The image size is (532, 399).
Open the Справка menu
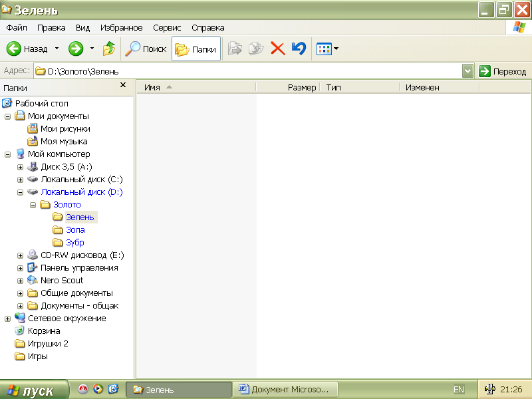click(x=208, y=27)
